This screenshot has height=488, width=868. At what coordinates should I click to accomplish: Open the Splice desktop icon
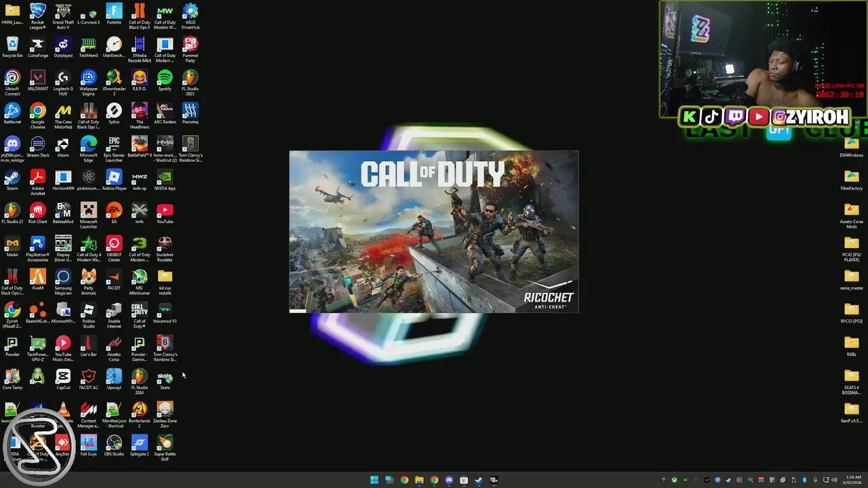(114, 114)
